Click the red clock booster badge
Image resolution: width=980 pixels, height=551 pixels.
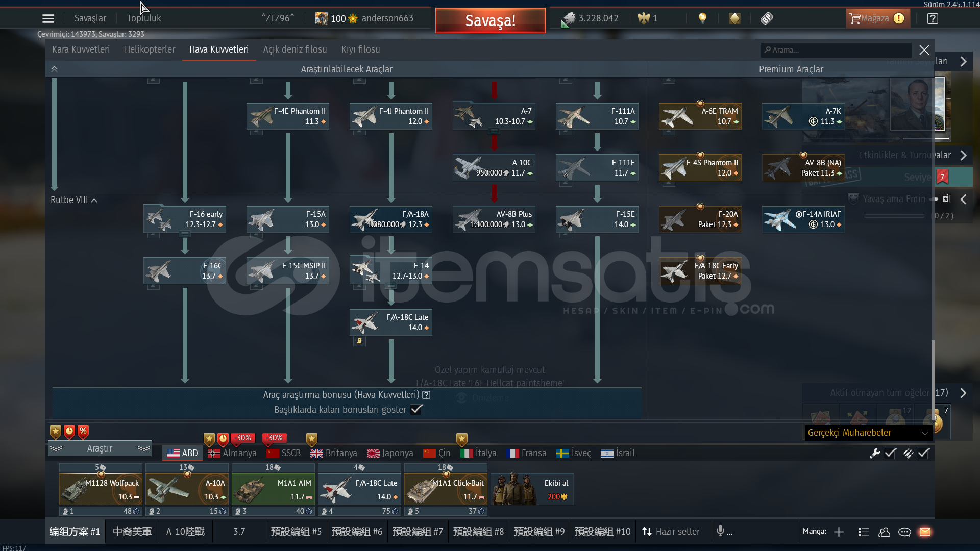click(69, 432)
